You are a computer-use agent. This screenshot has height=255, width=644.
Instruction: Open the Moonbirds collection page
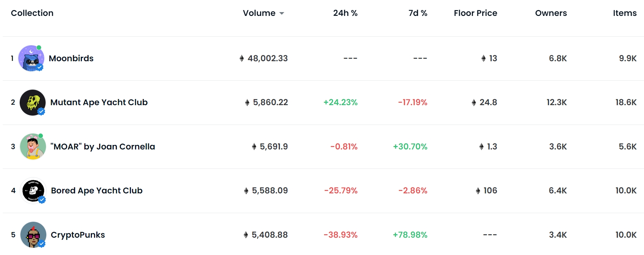[x=71, y=58]
